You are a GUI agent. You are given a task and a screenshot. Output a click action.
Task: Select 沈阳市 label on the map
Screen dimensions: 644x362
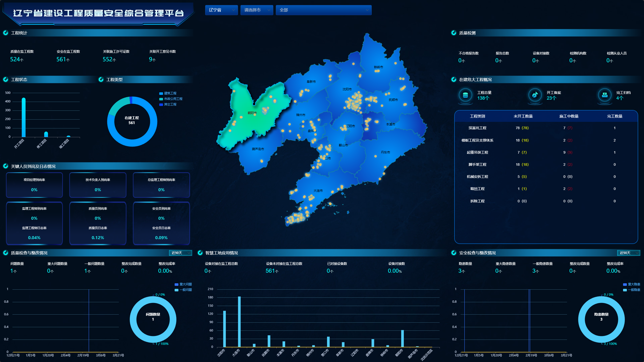point(347,89)
